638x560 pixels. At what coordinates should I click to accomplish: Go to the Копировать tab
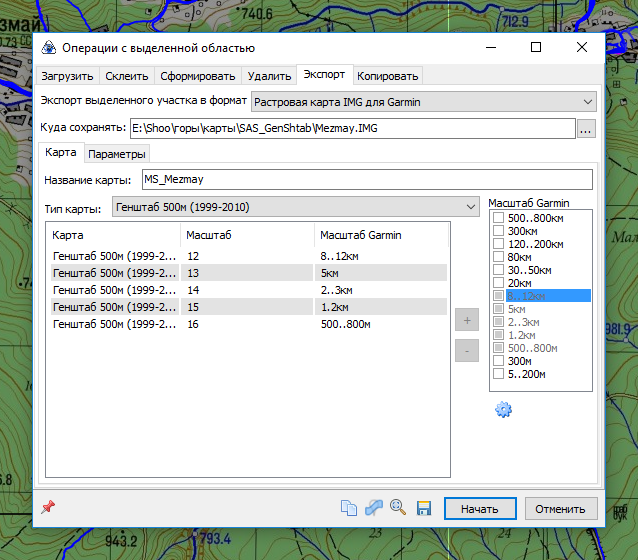pos(388,76)
